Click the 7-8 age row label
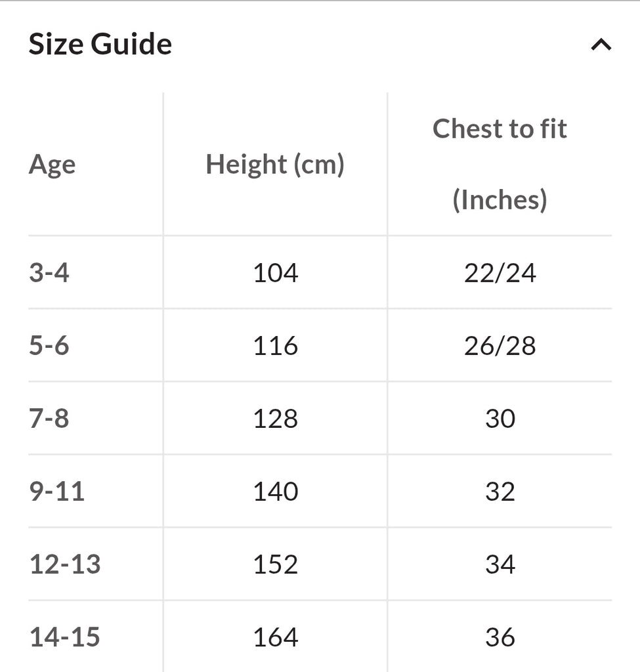The image size is (640, 672). coord(49,418)
